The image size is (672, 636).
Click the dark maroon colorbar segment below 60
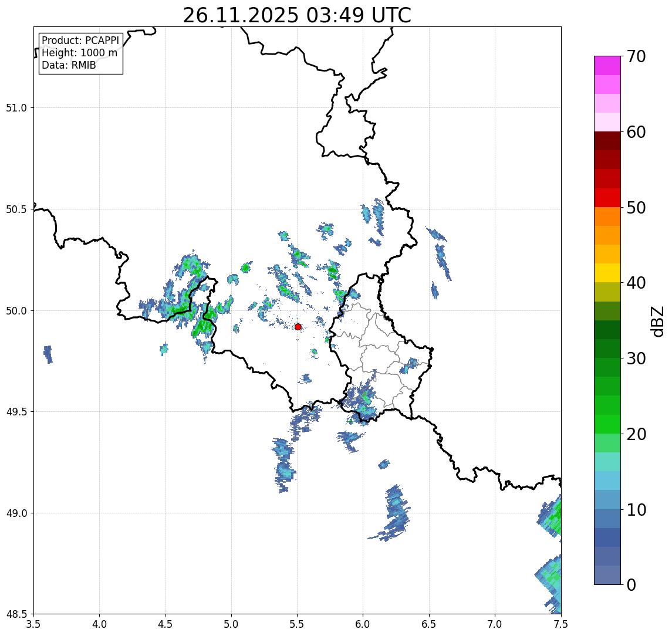pyautogui.click(x=607, y=141)
